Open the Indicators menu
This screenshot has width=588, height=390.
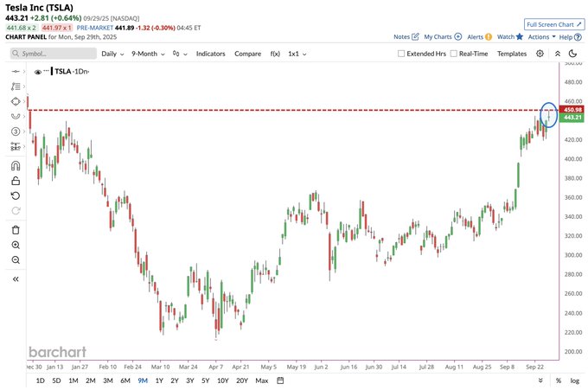point(210,54)
